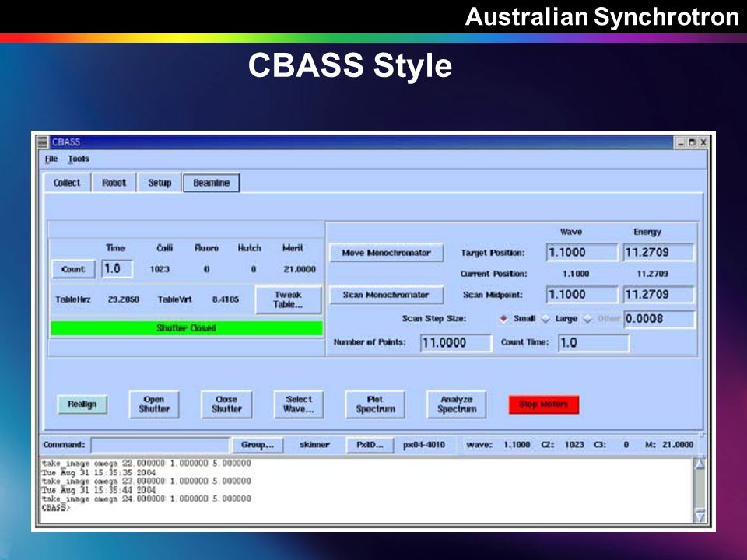
Task: Edit the scan Count Time field
Action: [594, 343]
